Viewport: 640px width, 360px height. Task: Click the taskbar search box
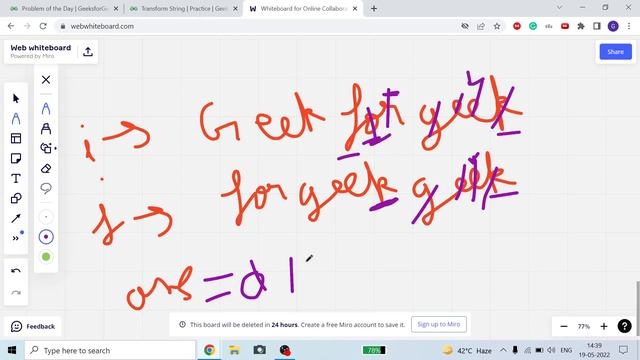[110, 350]
